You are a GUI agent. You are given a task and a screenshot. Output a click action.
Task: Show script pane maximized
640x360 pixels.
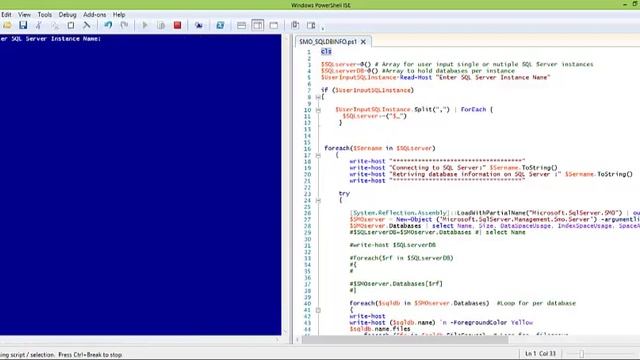point(274,25)
